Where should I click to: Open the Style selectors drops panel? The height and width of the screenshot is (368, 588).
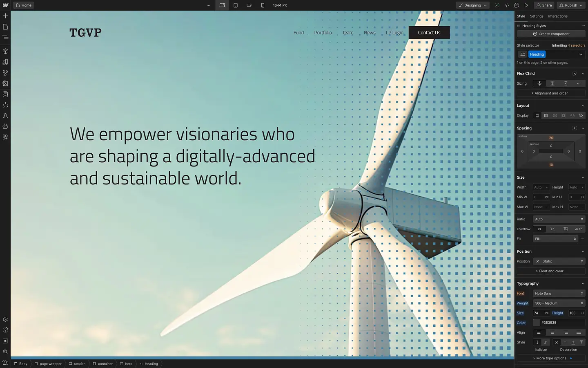coord(5,73)
